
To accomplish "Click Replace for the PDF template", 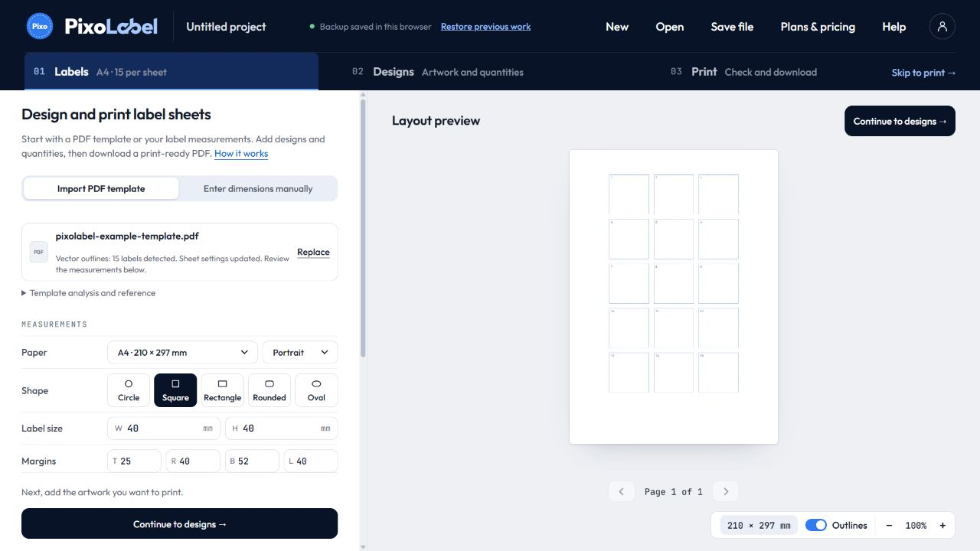I will pos(313,253).
